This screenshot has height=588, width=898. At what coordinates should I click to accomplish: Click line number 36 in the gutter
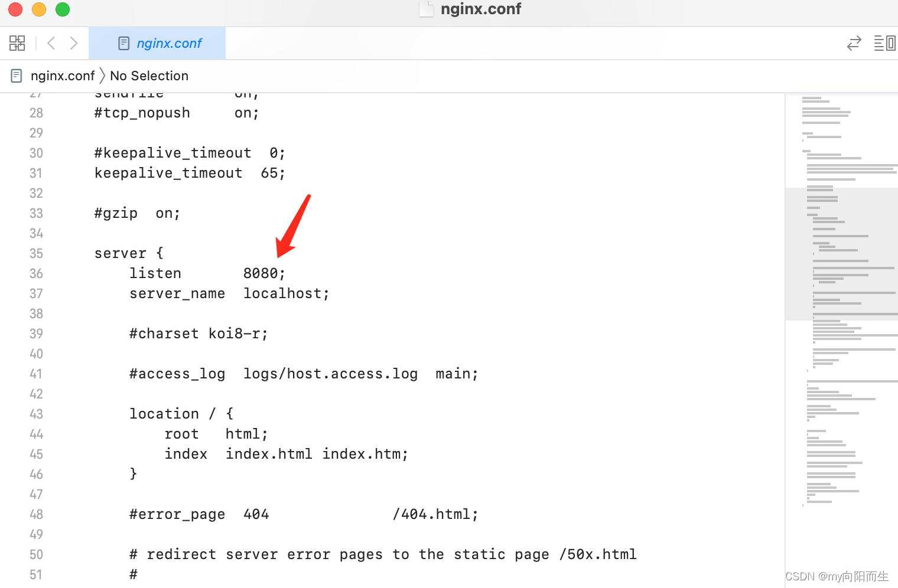36,273
